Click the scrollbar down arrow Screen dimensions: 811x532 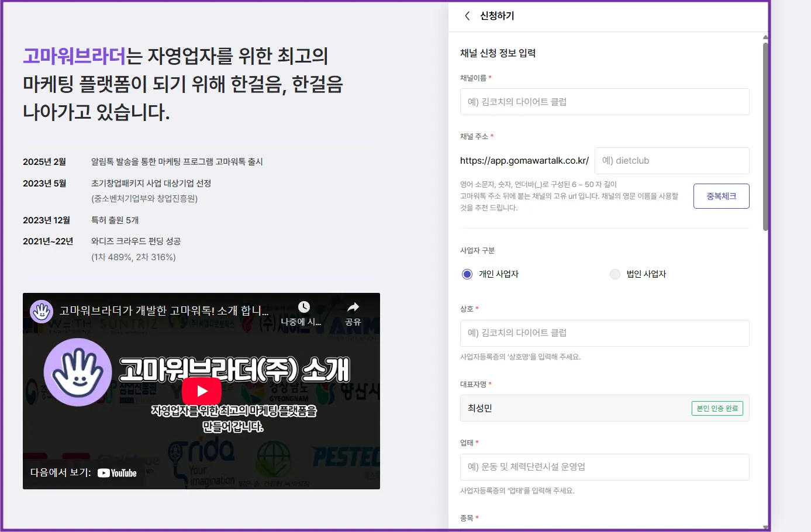765,527
